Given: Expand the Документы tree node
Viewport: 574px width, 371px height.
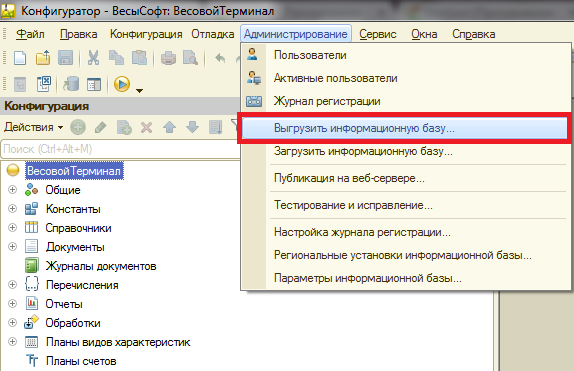Looking at the screenshot, I should coord(12,247).
